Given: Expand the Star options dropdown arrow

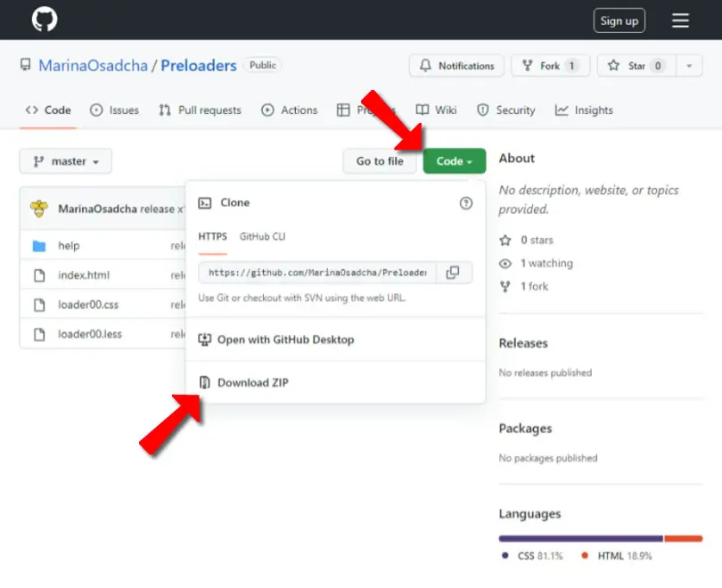Looking at the screenshot, I should tap(689, 66).
